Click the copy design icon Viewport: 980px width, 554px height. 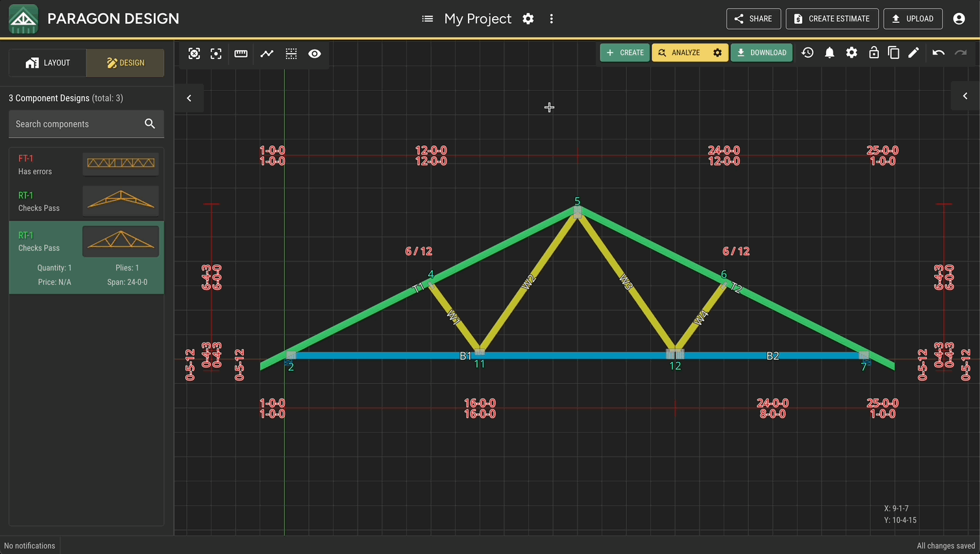[x=894, y=53]
